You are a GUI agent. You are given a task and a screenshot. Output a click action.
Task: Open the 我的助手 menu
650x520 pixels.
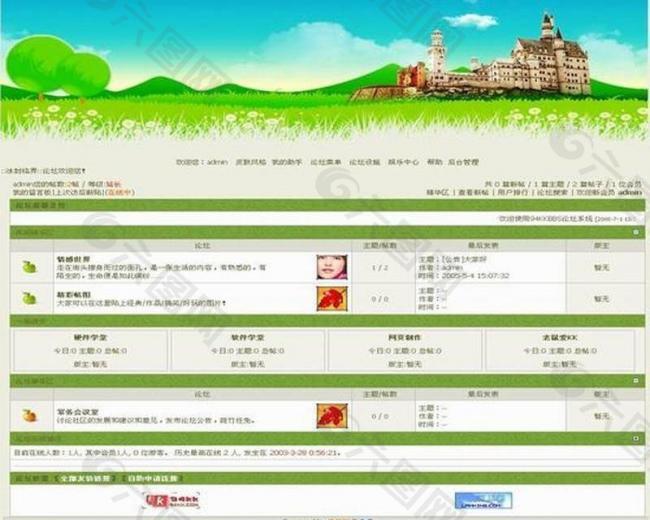287,162
